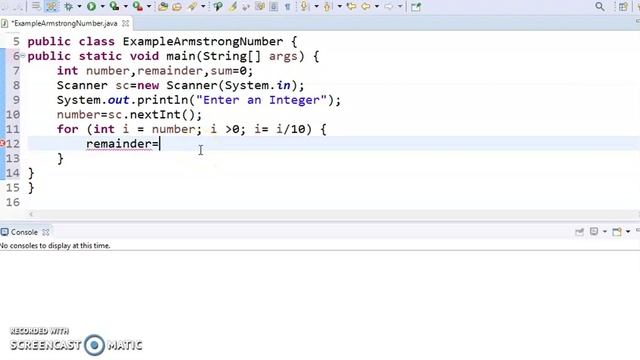Open the Debug dropdown arrow
This screenshot has height=360, width=640.
(79, 7)
